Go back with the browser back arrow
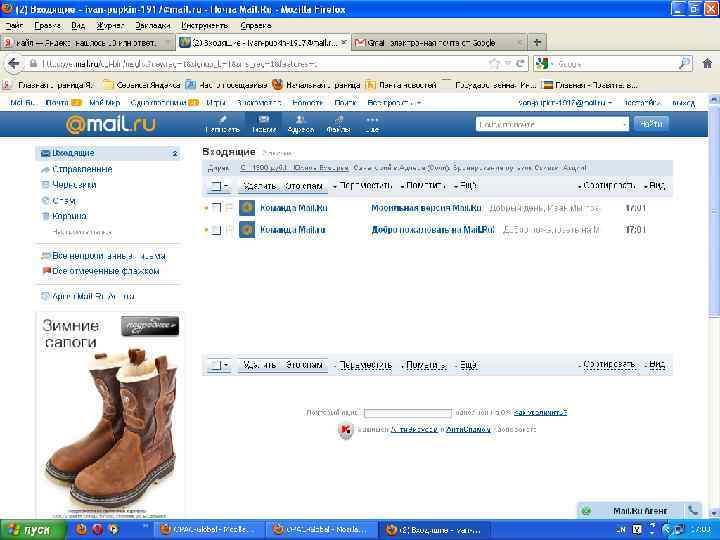 point(14,63)
